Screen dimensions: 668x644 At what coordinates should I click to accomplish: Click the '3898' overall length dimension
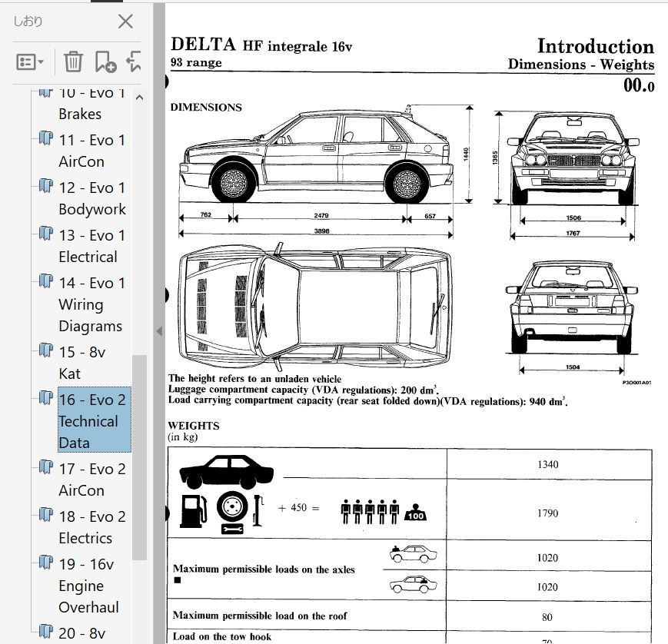click(321, 231)
